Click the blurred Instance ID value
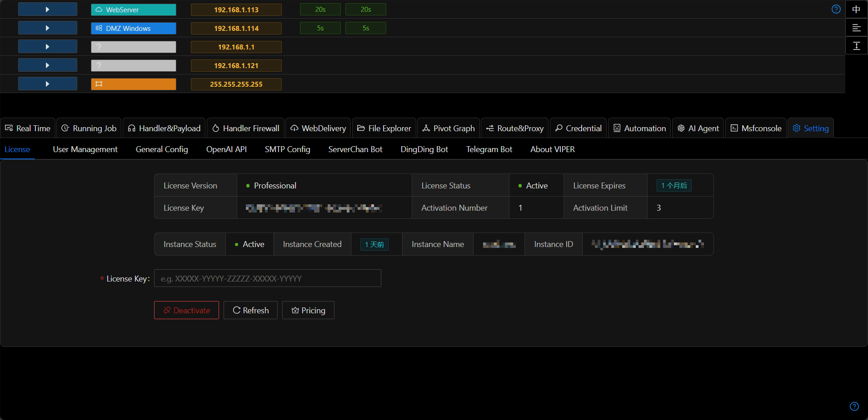 click(x=648, y=244)
